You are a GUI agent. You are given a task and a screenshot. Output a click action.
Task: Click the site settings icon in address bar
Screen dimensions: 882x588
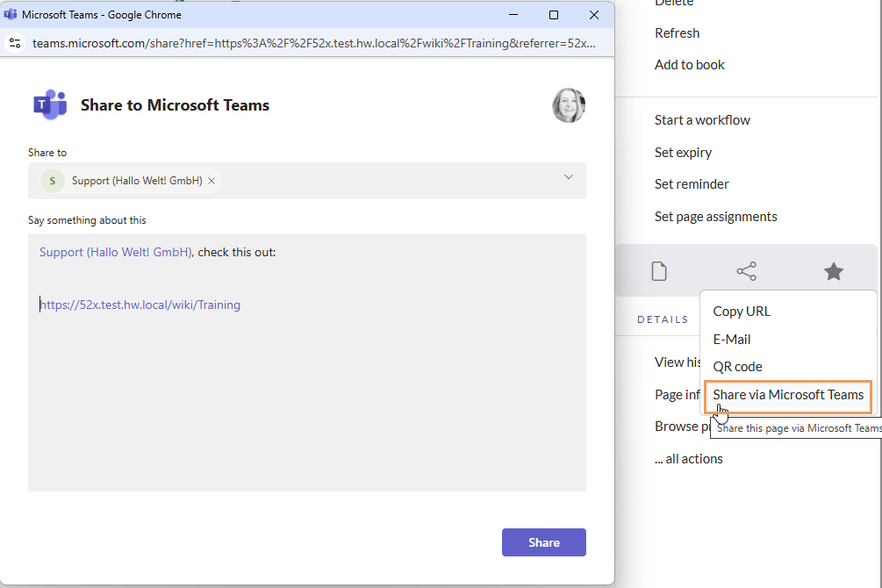point(14,43)
